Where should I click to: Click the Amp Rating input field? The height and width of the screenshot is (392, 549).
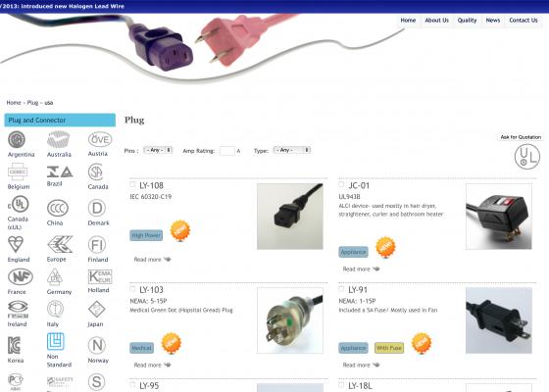point(226,151)
